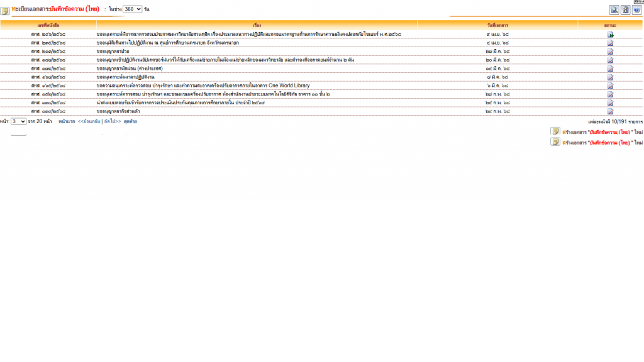Click the search documents icon at top right
The width and height of the screenshot is (644, 362).
(614, 9)
